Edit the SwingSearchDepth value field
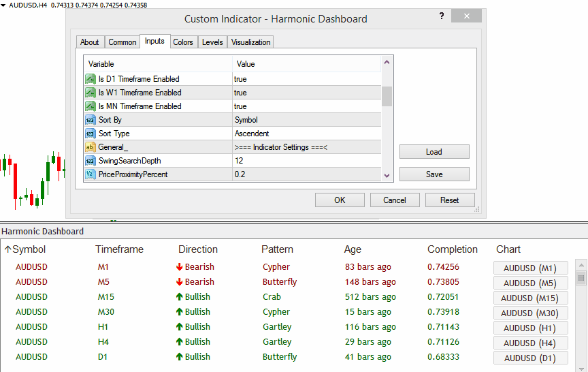The image size is (588, 372). pos(306,161)
